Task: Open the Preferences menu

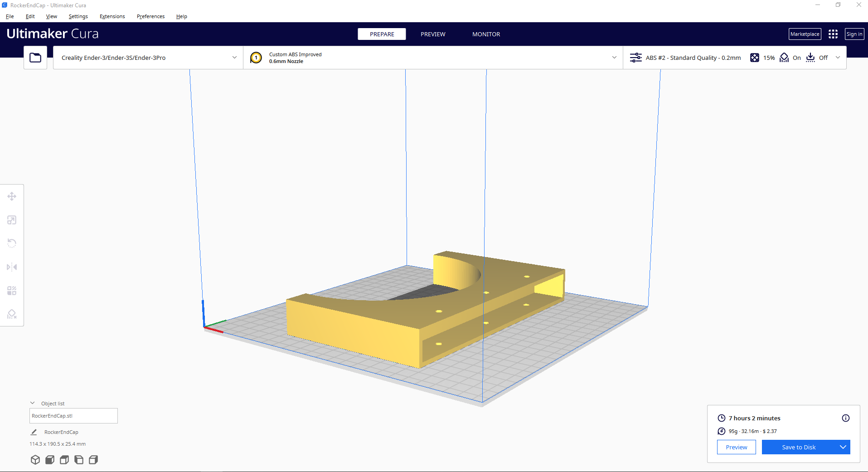Action: 151,16
